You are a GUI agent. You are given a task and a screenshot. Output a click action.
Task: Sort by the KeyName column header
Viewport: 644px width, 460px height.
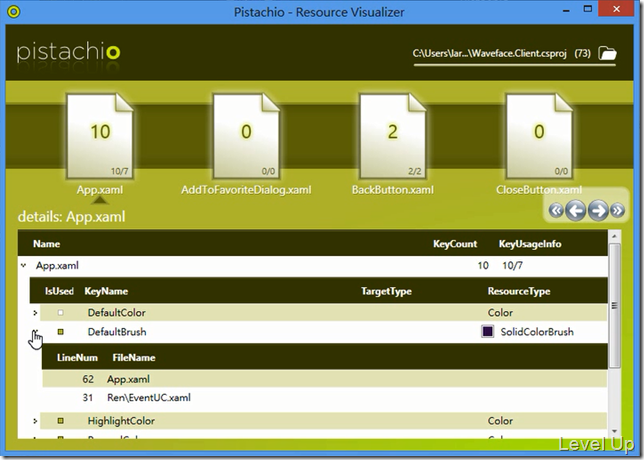tap(106, 291)
